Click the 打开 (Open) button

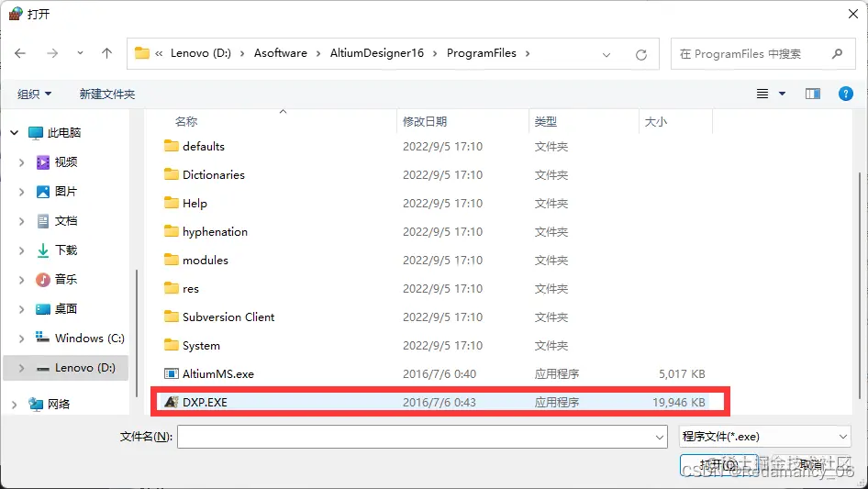(x=718, y=464)
